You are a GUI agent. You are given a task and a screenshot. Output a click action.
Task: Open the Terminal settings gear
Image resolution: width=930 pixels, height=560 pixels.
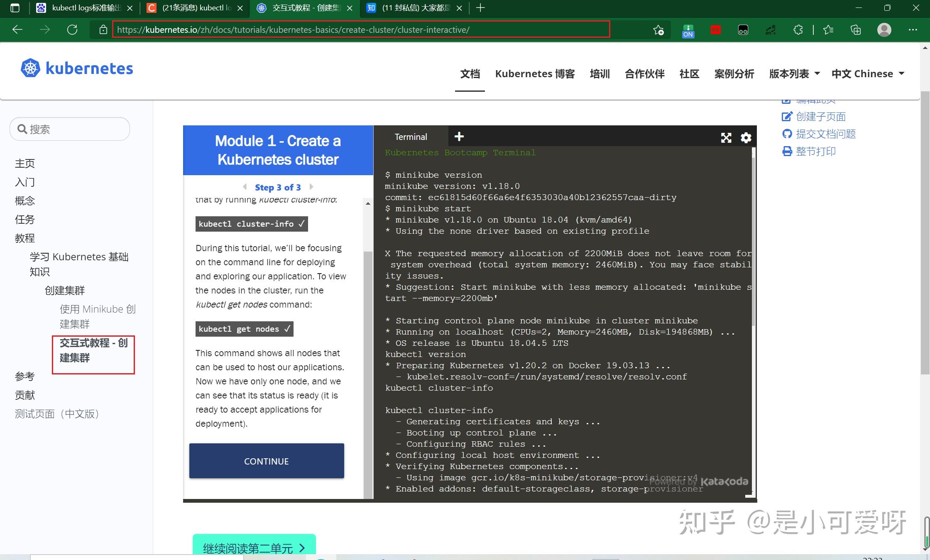[746, 137]
